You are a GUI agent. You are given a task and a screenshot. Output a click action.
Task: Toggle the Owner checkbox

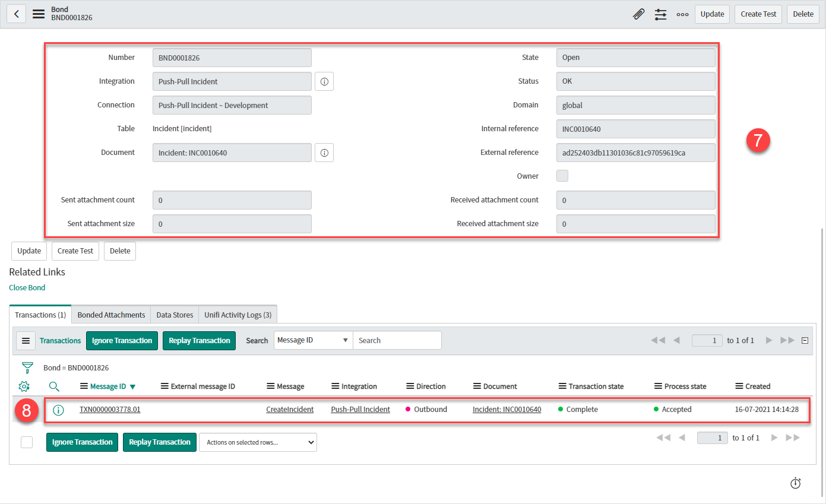pos(562,176)
